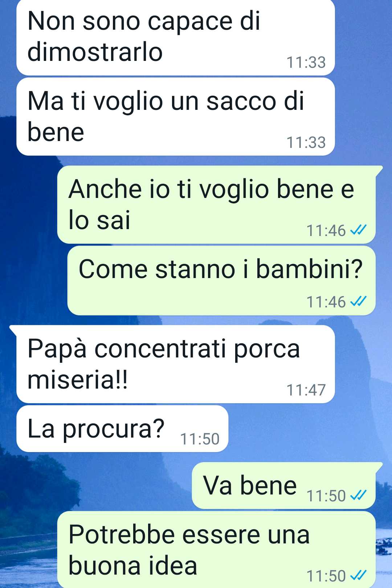Select the "Ma ti voglio un sacco di bene" bubble
The image size is (392, 588).
click(176, 117)
